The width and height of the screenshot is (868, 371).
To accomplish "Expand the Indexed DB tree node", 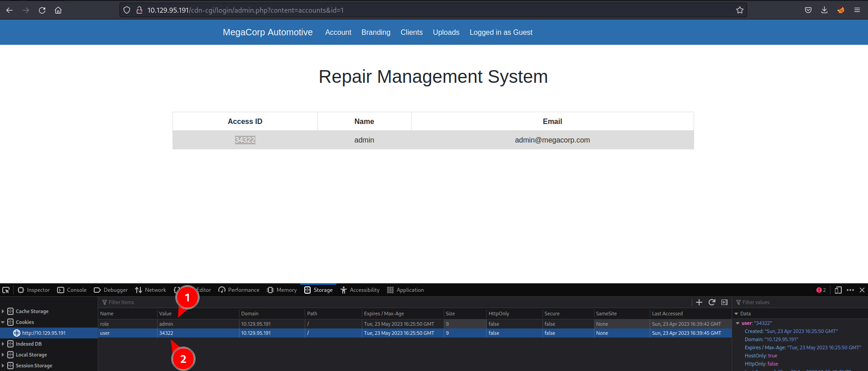I will click(3, 344).
